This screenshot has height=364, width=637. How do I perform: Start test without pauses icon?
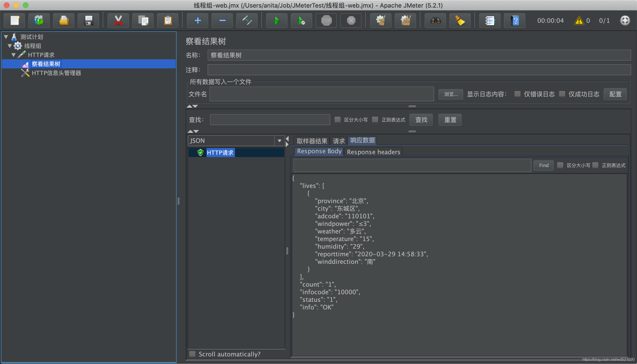pos(301,20)
